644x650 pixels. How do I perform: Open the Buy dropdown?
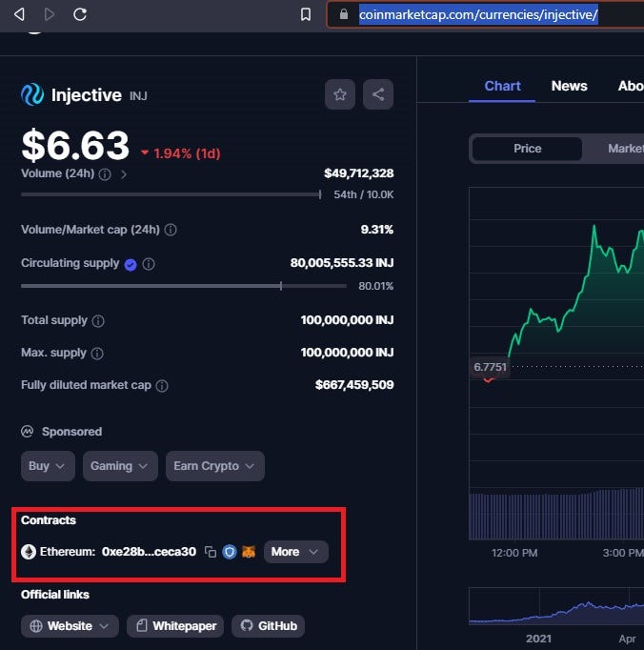coord(48,466)
